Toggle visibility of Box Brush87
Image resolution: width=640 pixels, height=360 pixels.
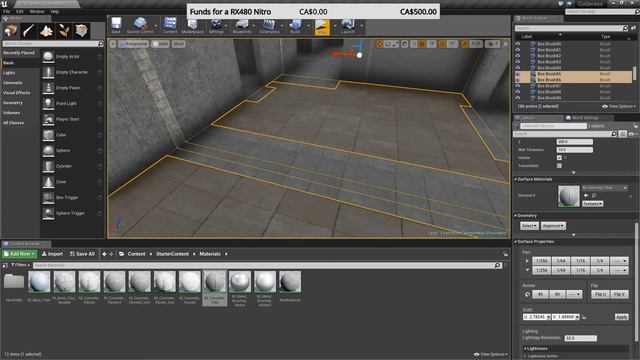tap(518, 86)
